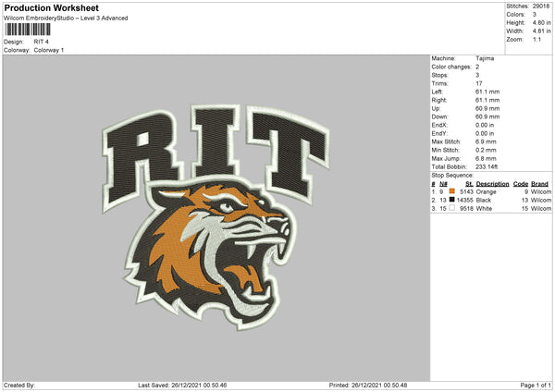This screenshot has width=555, height=392.
Task: Select the RIT tiger embroidery preview
Action: (216, 217)
